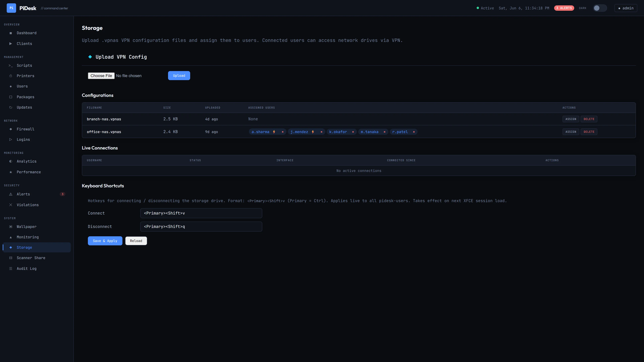Open Dashboard via its square sidebar icon
Image resolution: width=644 pixels, height=362 pixels.
coord(11,33)
